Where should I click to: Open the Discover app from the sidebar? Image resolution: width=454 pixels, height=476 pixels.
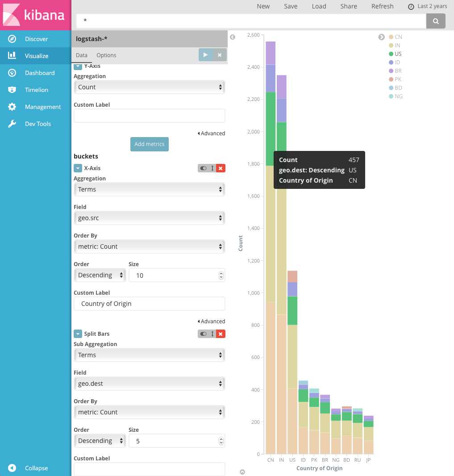coord(35,39)
